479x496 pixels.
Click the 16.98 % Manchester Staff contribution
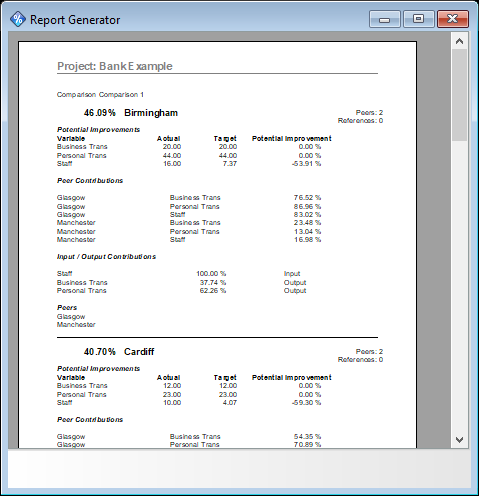pos(307,240)
